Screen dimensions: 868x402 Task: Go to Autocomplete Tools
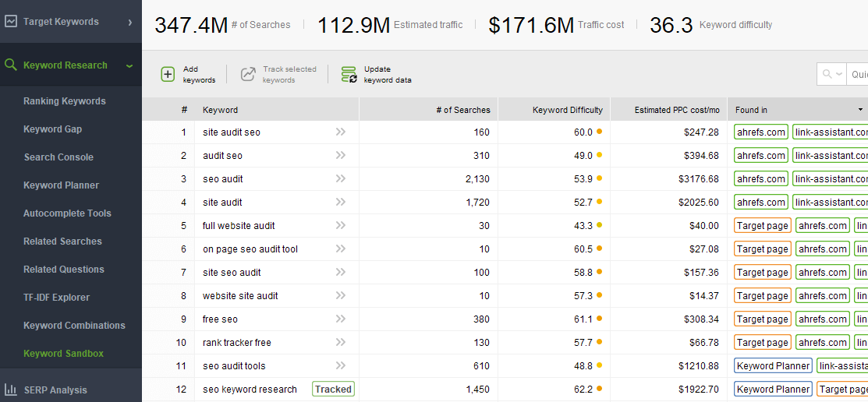coord(67,213)
